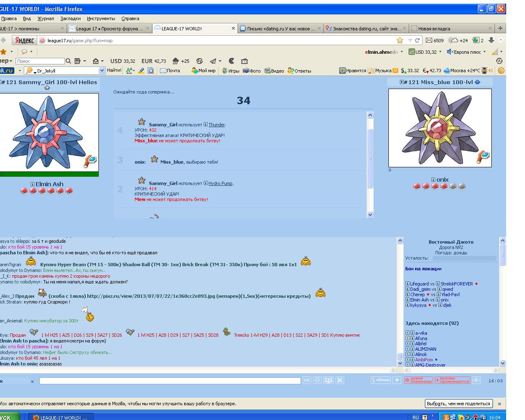Viewport: 525px width, 420px height.
Task: Open Hydro Pump attack info link
Action: coord(220,183)
